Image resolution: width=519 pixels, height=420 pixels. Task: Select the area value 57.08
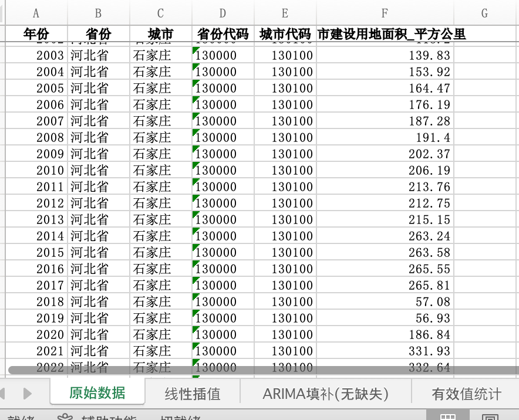[385, 302]
